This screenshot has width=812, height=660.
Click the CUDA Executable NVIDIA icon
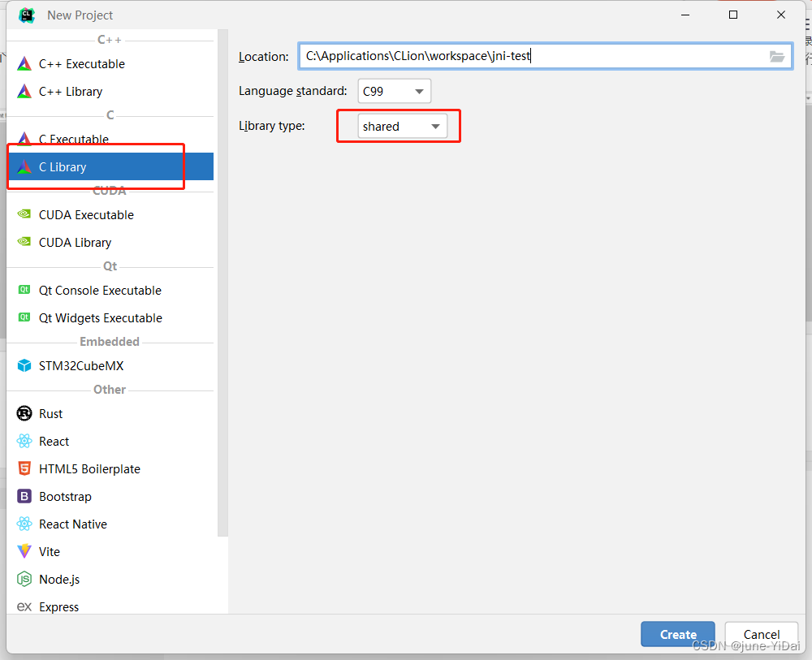point(24,214)
